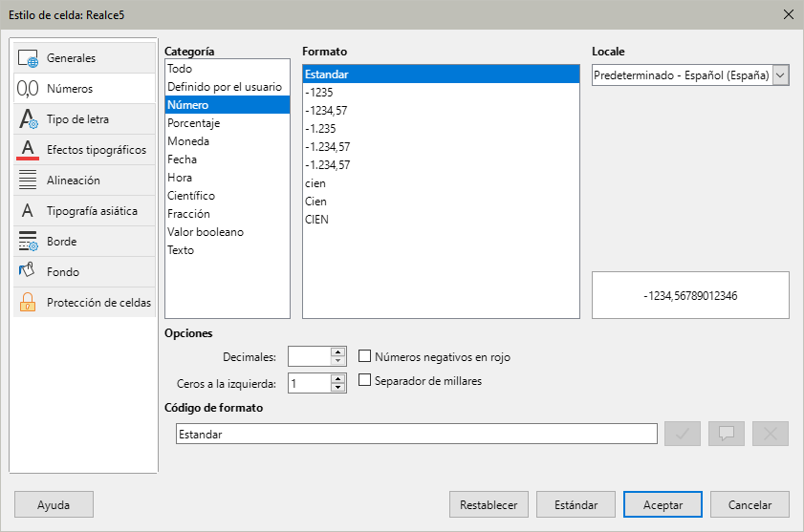
Task: Open the Locale language dropdown
Action: click(780, 75)
